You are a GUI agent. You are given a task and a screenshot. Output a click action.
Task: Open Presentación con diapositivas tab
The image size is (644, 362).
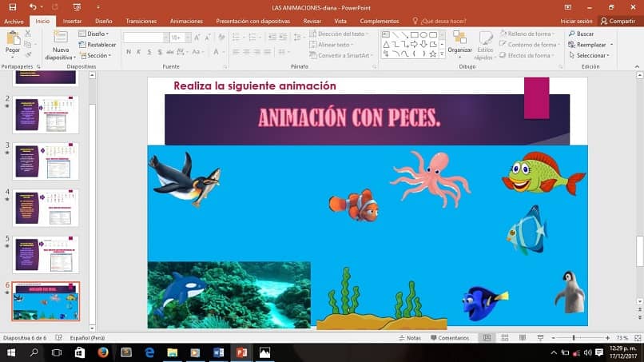pyautogui.click(x=253, y=21)
